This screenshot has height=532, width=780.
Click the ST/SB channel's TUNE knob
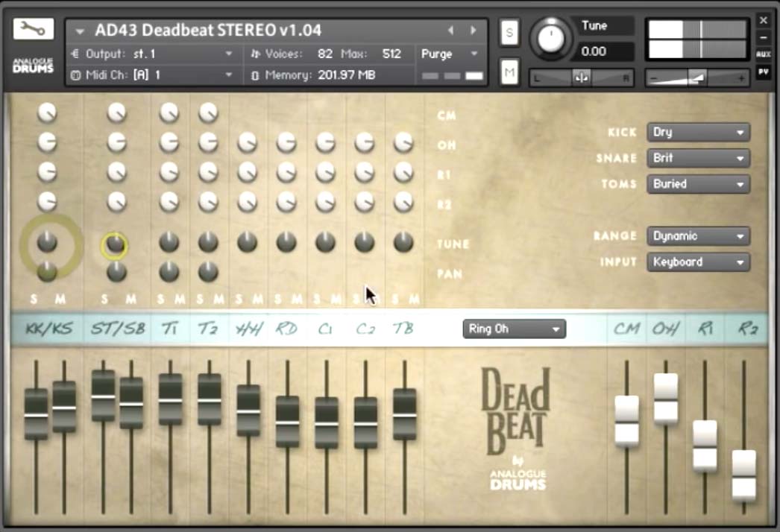click(116, 243)
